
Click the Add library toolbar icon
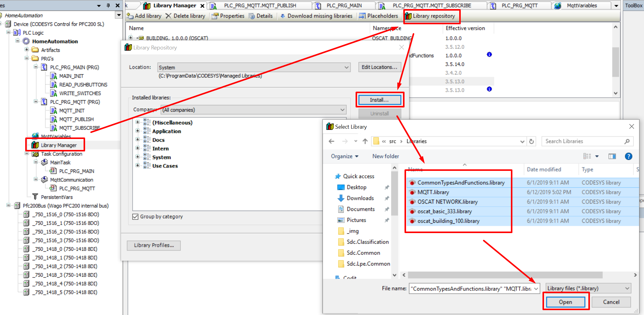coord(130,16)
